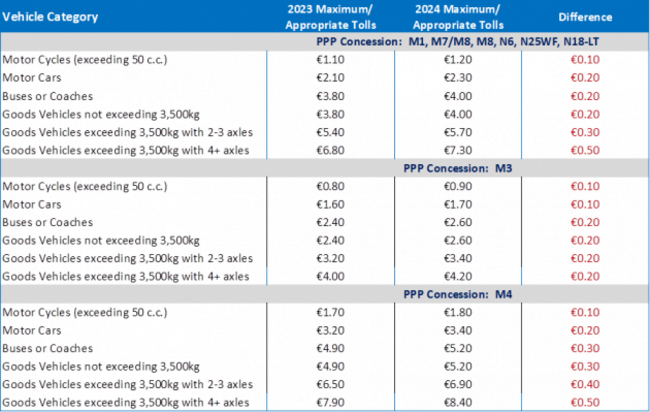650x412 pixels.
Task: Click the €0.40 difference value
Action: (585, 384)
